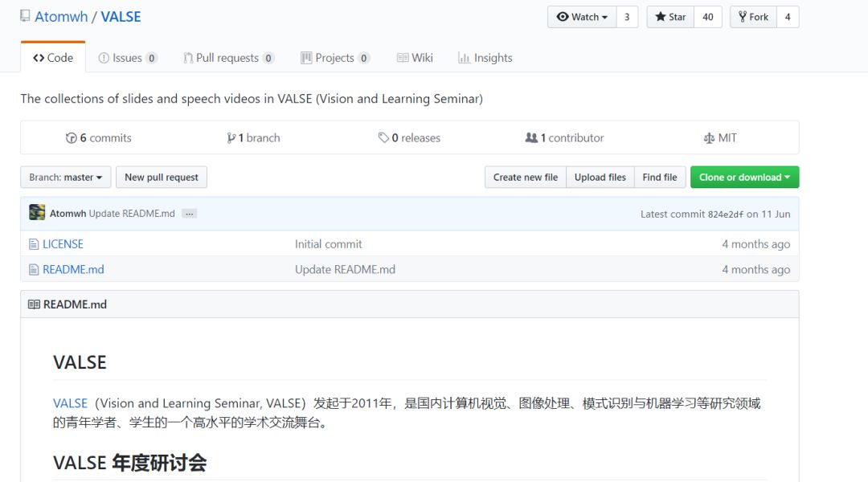Screen dimensions: 868x482
Task: Click the book icon in README.md header
Action: (34, 304)
